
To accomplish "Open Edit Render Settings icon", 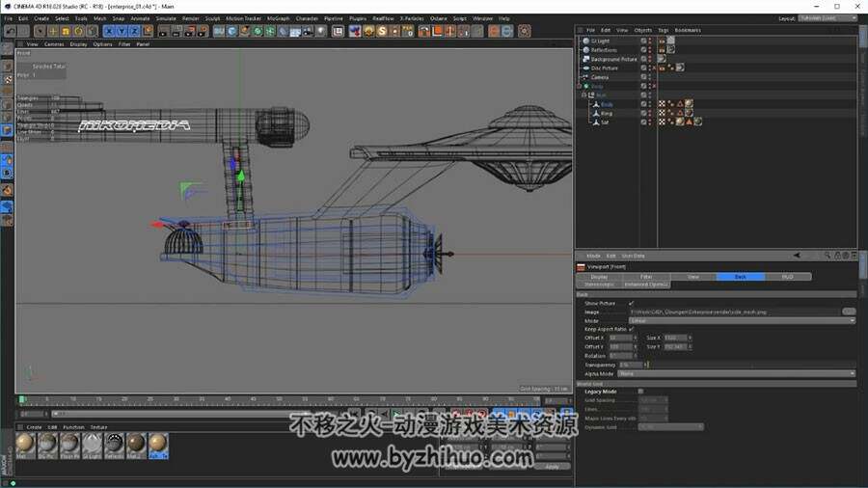I will (203, 31).
